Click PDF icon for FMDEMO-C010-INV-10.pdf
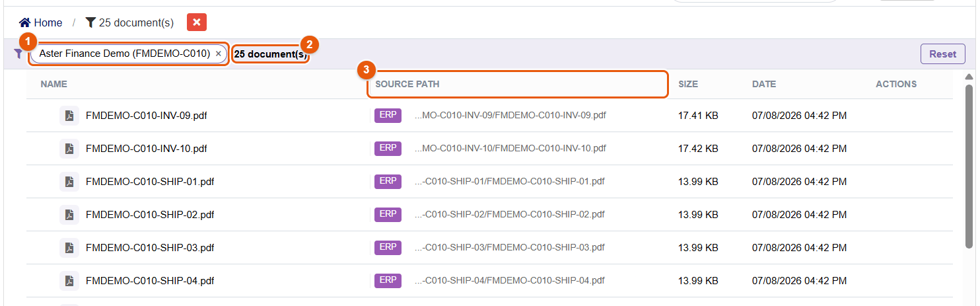Image resolution: width=980 pixels, height=306 pixels. click(x=69, y=149)
